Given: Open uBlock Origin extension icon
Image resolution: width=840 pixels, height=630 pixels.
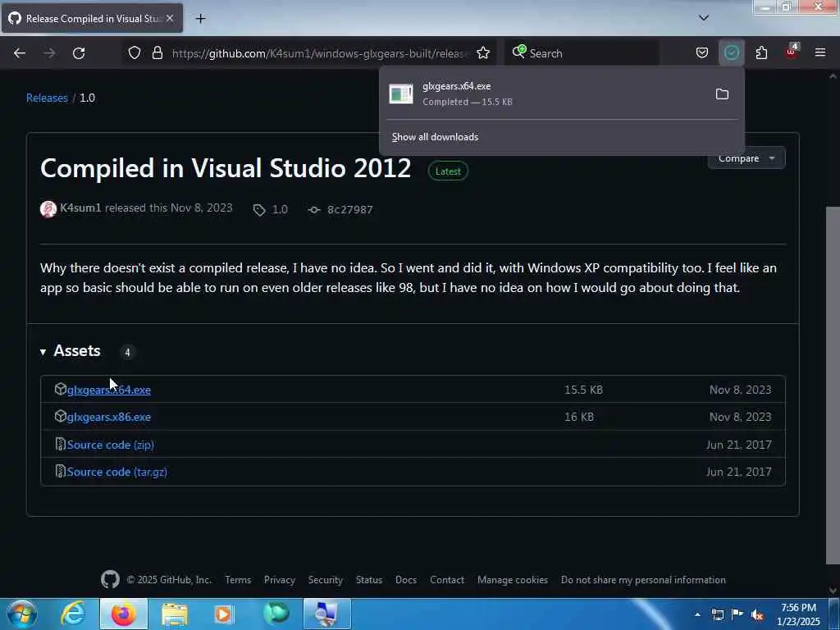Looking at the screenshot, I should coord(792,52).
